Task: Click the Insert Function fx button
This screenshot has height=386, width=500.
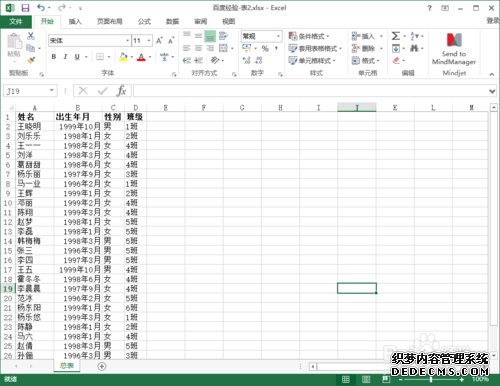Action: (121, 91)
